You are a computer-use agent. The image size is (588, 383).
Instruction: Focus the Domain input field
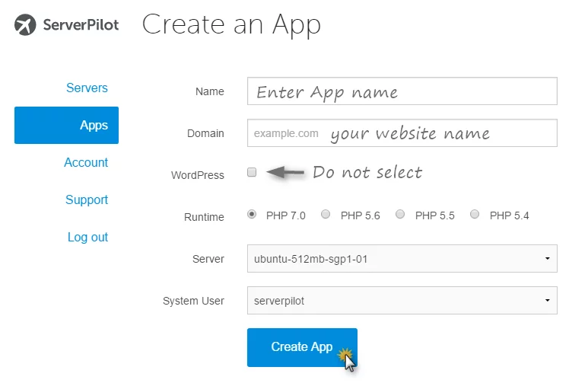[x=402, y=133]
